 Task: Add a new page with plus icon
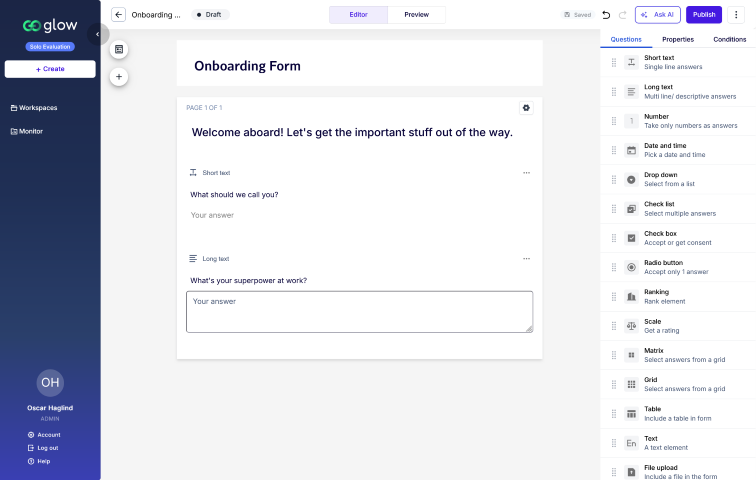coord(119,77)
